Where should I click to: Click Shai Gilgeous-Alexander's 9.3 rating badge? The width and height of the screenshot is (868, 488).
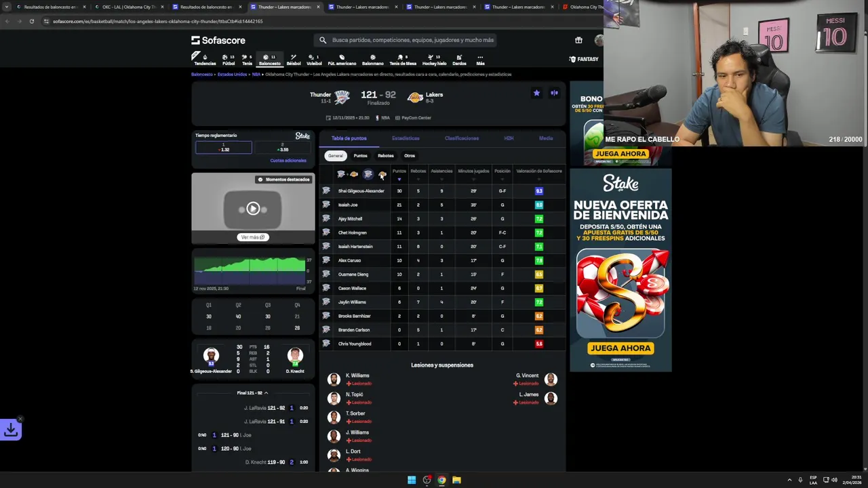click(539, 191)
